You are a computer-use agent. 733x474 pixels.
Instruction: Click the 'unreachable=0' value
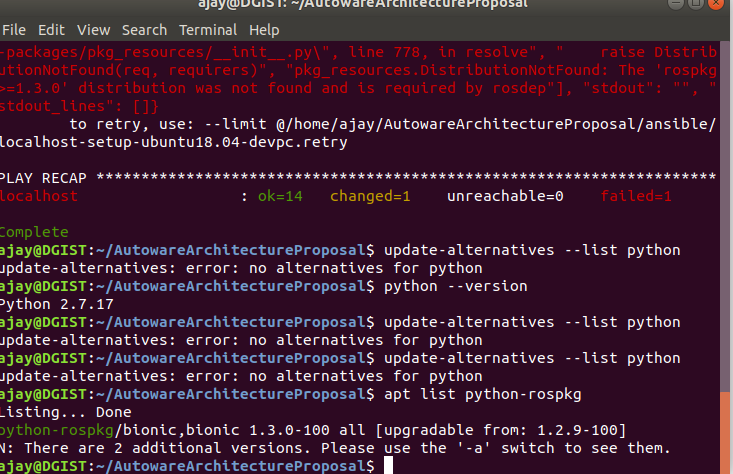(505, 196)
